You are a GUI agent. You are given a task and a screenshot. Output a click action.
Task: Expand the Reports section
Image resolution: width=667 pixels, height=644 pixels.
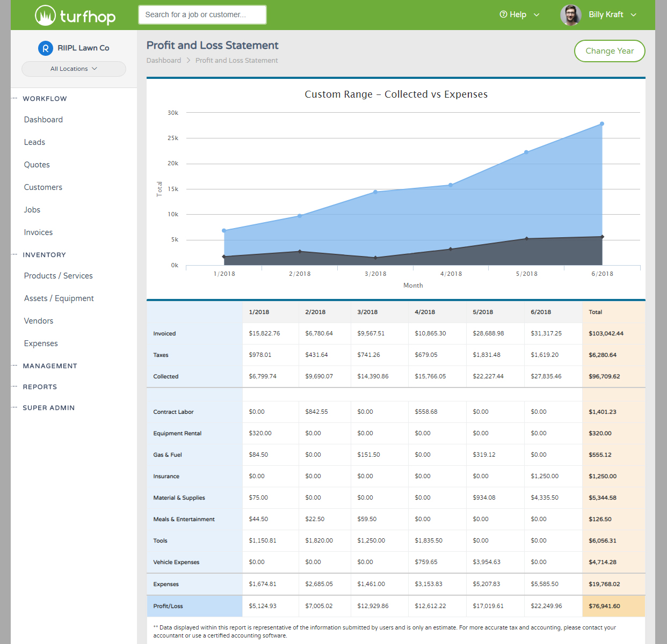(x=39, y=387)
